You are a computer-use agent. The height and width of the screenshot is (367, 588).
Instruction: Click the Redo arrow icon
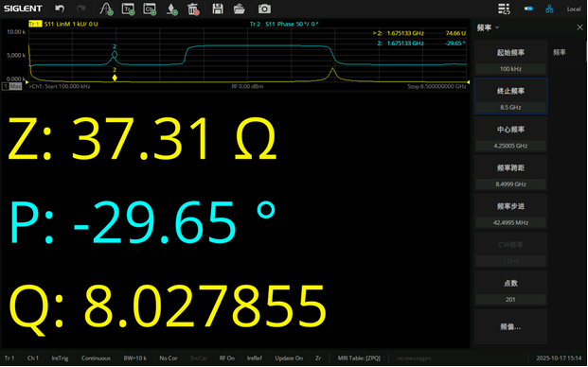(81, 9)
